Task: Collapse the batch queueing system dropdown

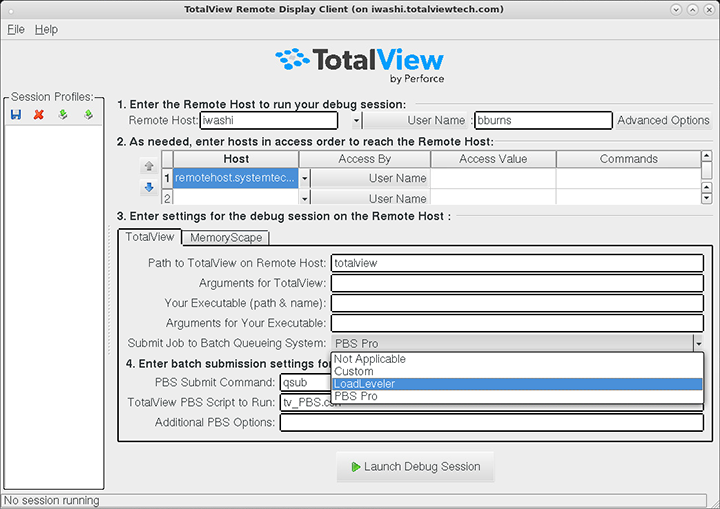Action: 696,343
